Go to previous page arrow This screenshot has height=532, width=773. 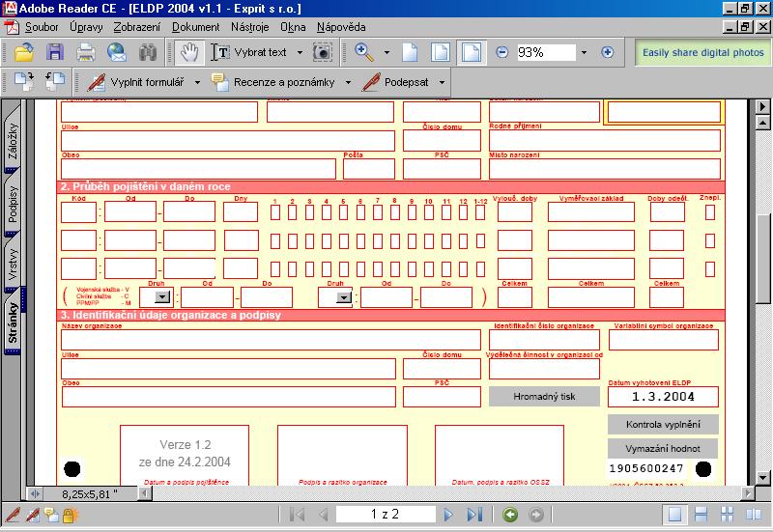(324, 515)
